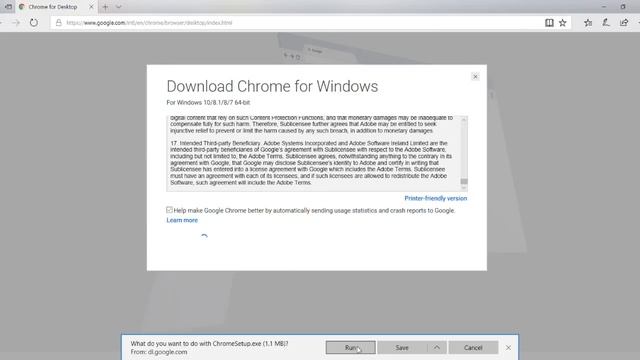The image size is (640, 360).
Task: Restore the Edge window size
Action: [x=623, y=7]
